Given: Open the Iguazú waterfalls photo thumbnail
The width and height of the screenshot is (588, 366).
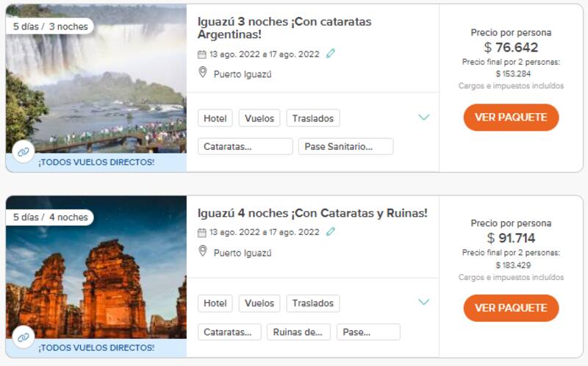Looking at the screenshot, I should tap(96, 81).
